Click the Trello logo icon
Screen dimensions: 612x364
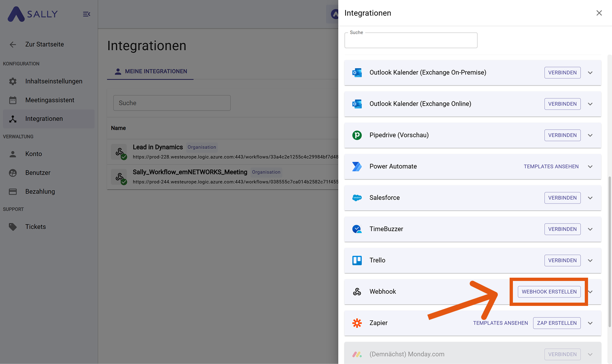pos(357,260)
